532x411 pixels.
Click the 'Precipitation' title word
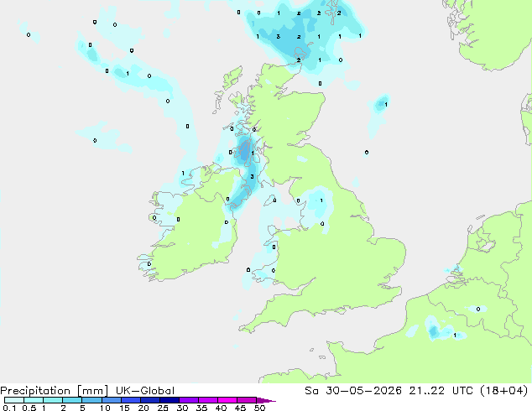coord(35,391)
